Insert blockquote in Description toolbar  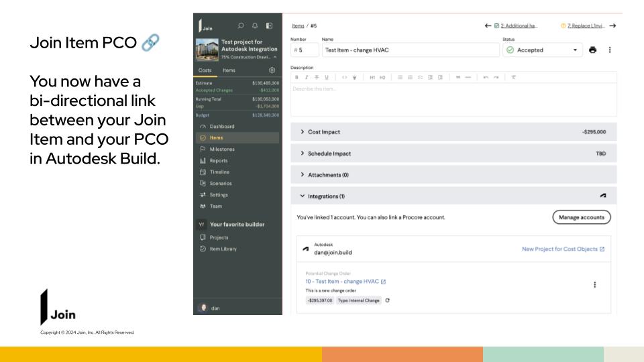click(x=458, y=77)
